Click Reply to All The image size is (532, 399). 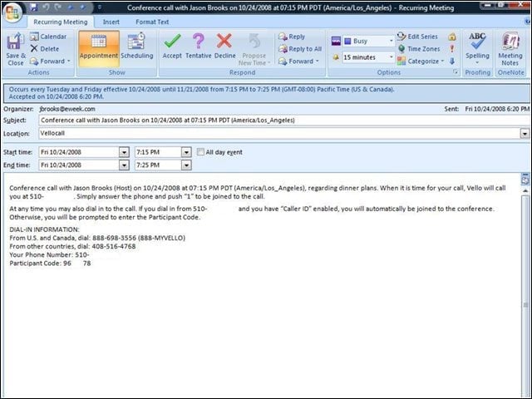point(300,49)
